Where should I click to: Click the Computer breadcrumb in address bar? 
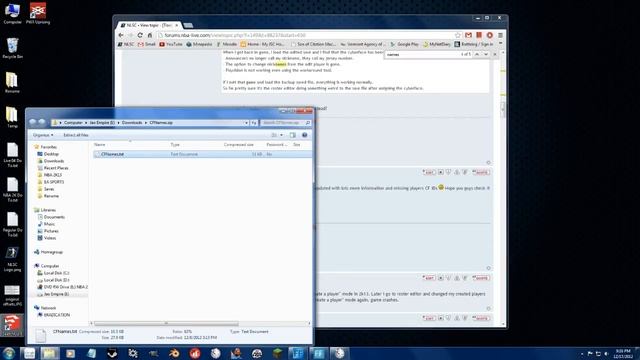(x=73, y=122)
